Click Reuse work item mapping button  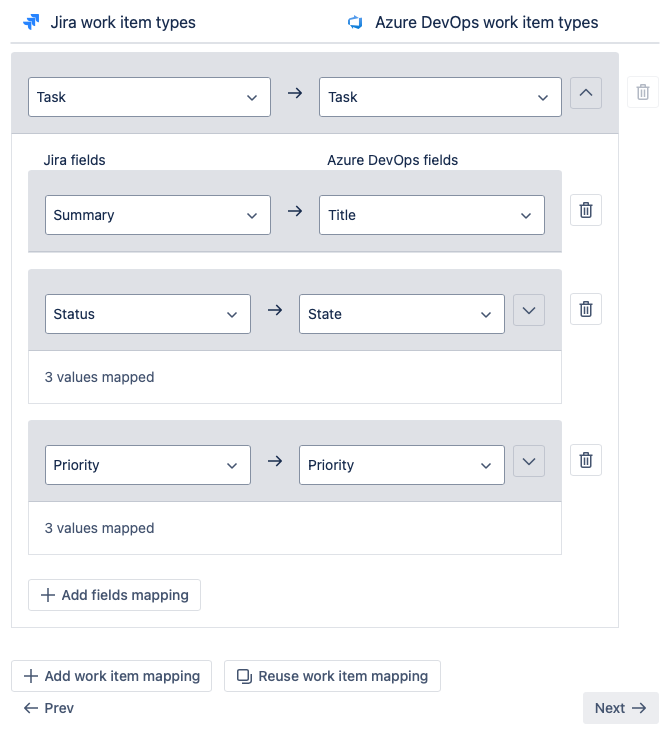pyautogui.click(x=332, y=676)
